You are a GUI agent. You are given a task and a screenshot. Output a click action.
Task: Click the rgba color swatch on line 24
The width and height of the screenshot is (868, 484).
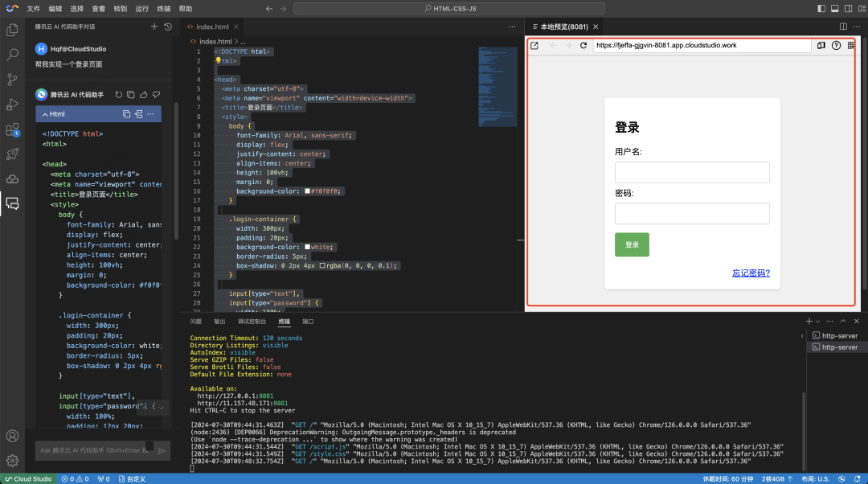click(322, 266)
